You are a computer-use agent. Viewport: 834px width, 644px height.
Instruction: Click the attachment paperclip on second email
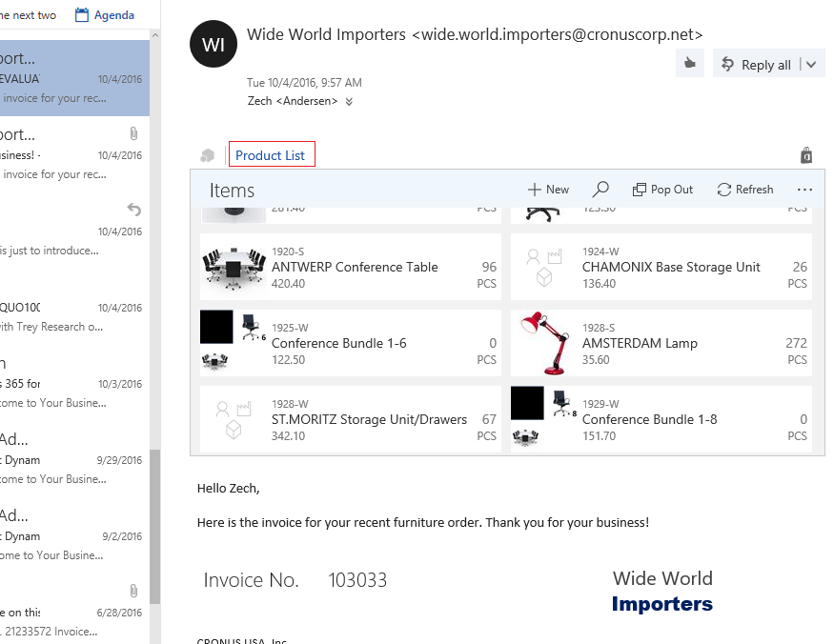133,133
